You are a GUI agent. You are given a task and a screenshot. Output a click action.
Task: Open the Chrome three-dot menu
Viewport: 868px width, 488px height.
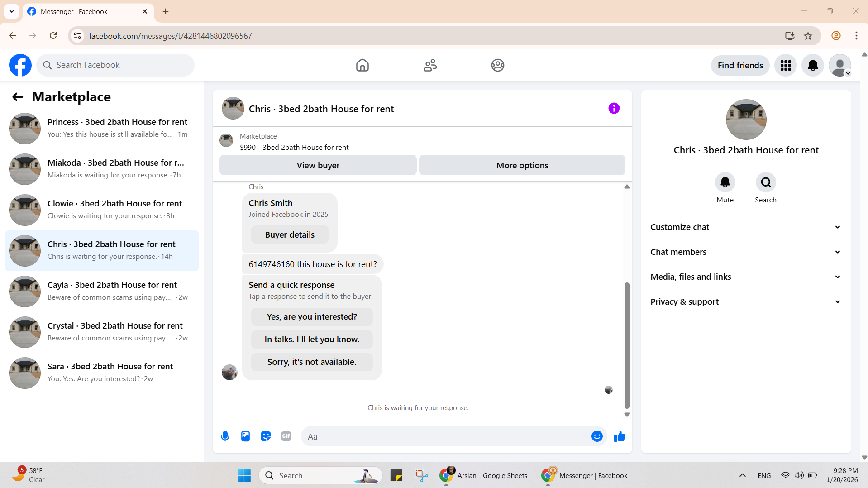(856, 36)
